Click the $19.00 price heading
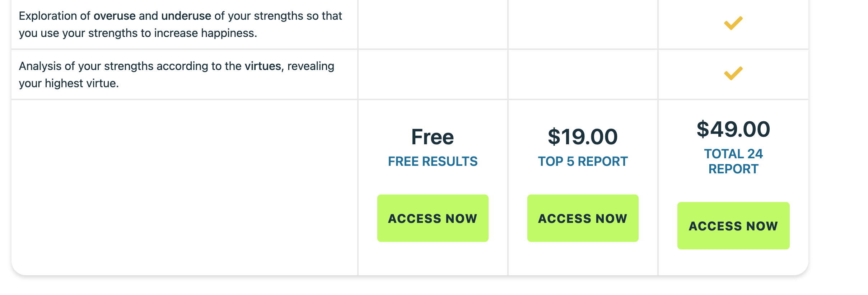This screenshot has width=868, height=295. pos(583,137)
